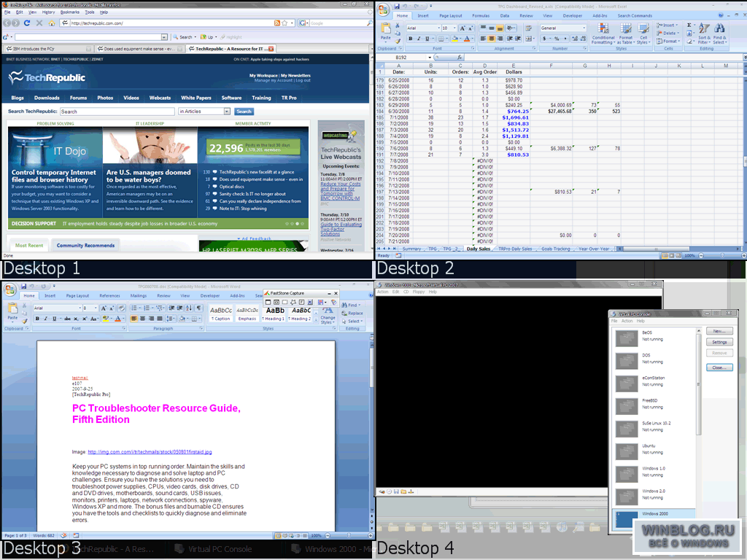Open Firefox Bookmarks menu
The image size is (747, 560).
[69, 12]
